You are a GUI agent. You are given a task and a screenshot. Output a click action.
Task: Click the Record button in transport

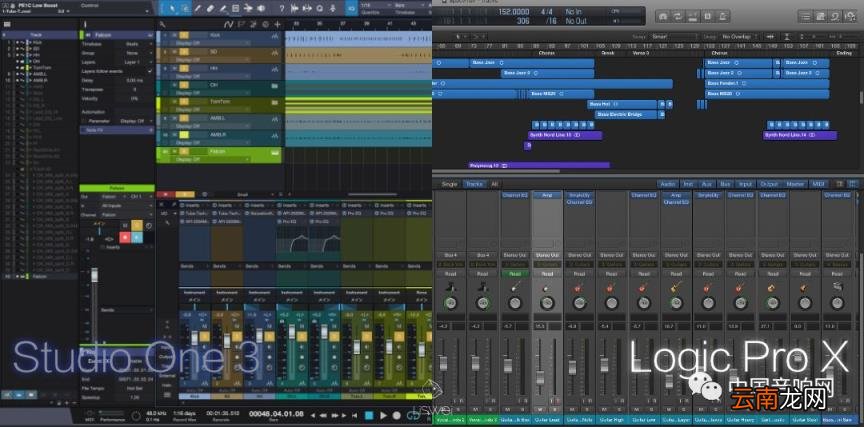point(396,415)
